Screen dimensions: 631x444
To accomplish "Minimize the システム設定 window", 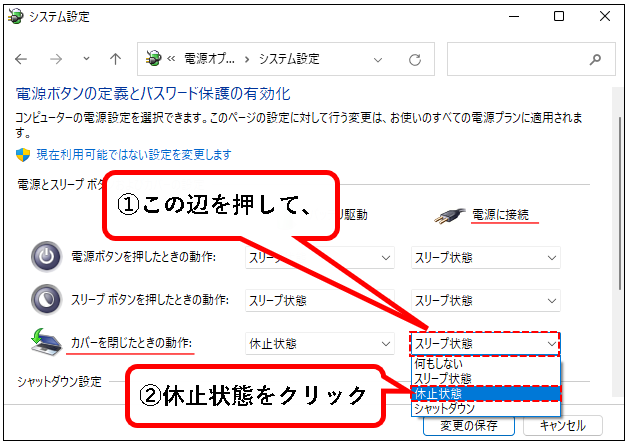I will (x=514, y=17).
